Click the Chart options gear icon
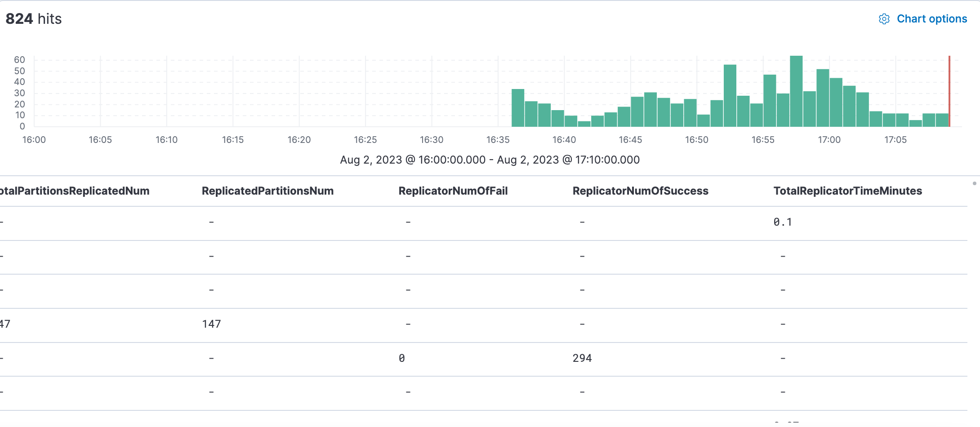The image size is (980, 427). click(884, 19)
